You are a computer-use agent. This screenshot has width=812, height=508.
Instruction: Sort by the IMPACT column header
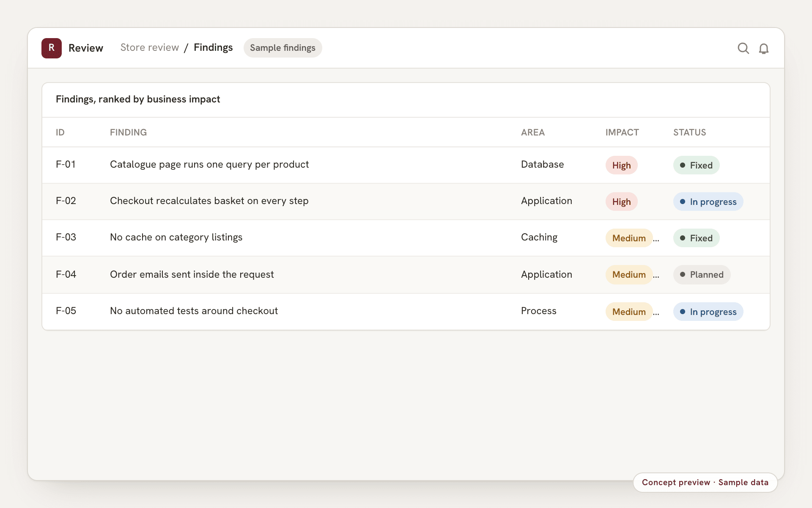click(622, 133)
